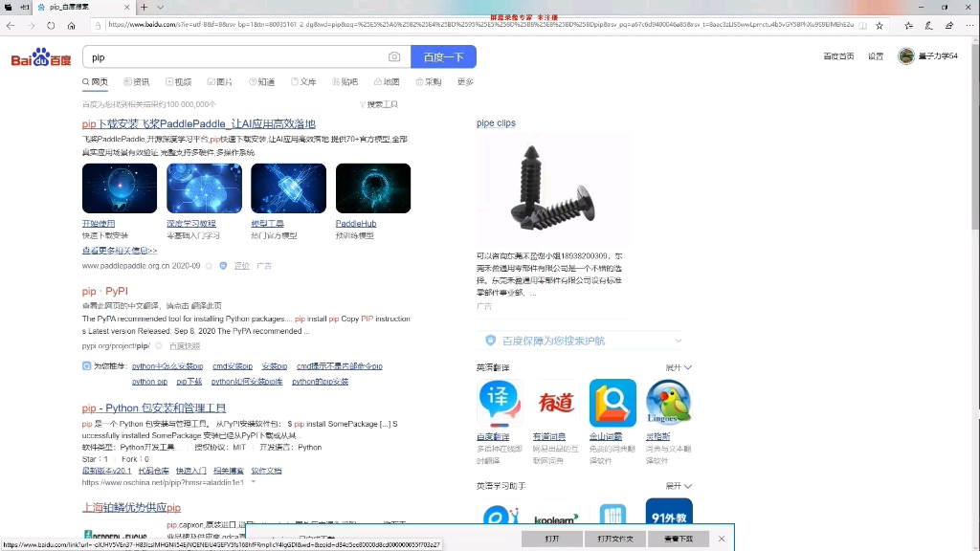Click the pipe clips product image
This screenshot has width=980, height=551.
552,189
